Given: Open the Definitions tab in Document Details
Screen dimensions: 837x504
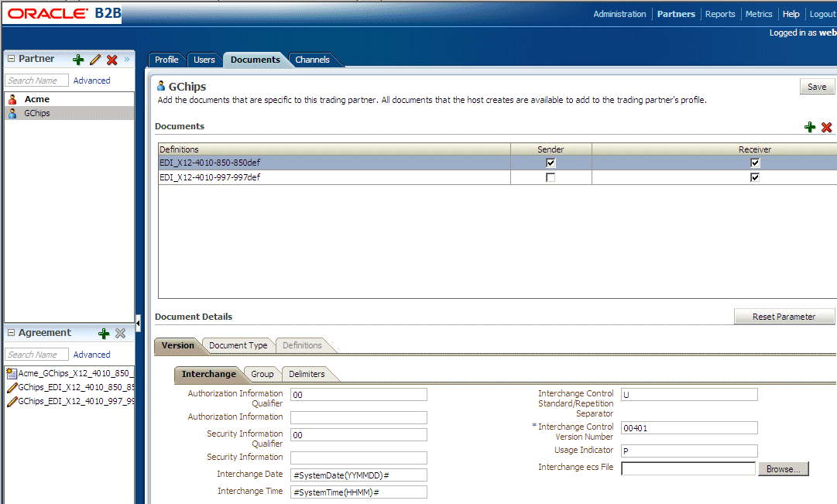Looking at the screenshot, I should point(302,345).
